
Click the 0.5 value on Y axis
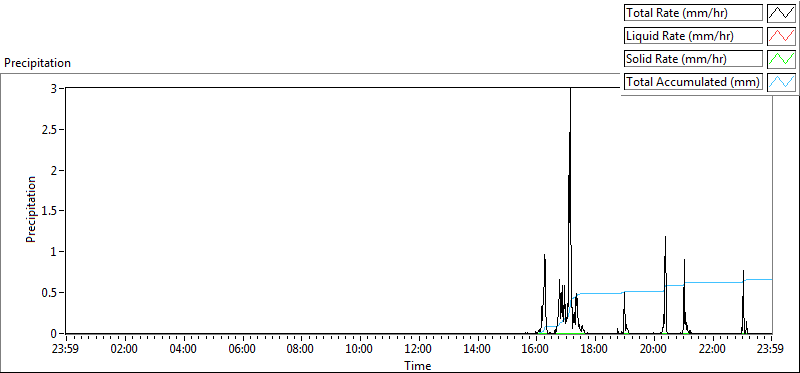point(49,293)
